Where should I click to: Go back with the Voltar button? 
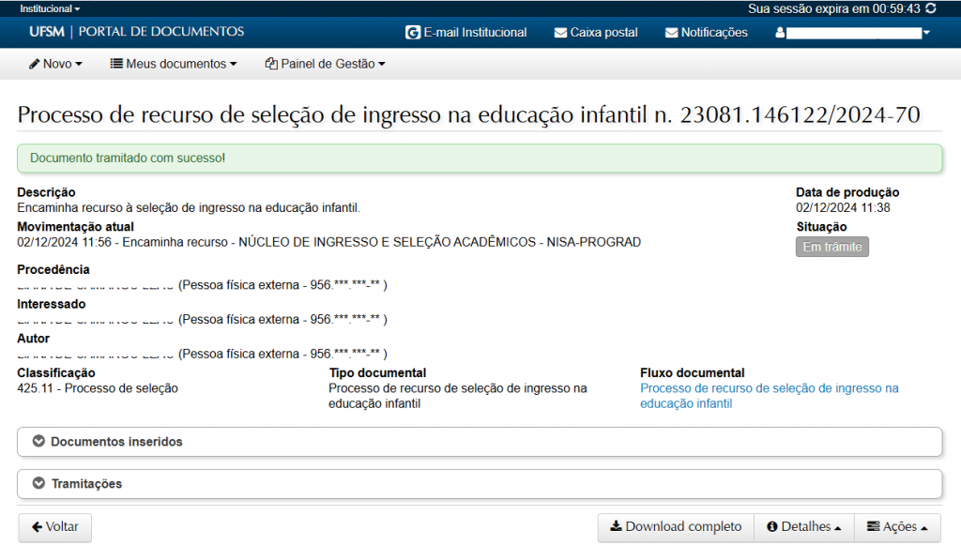[x=54, y=527]
